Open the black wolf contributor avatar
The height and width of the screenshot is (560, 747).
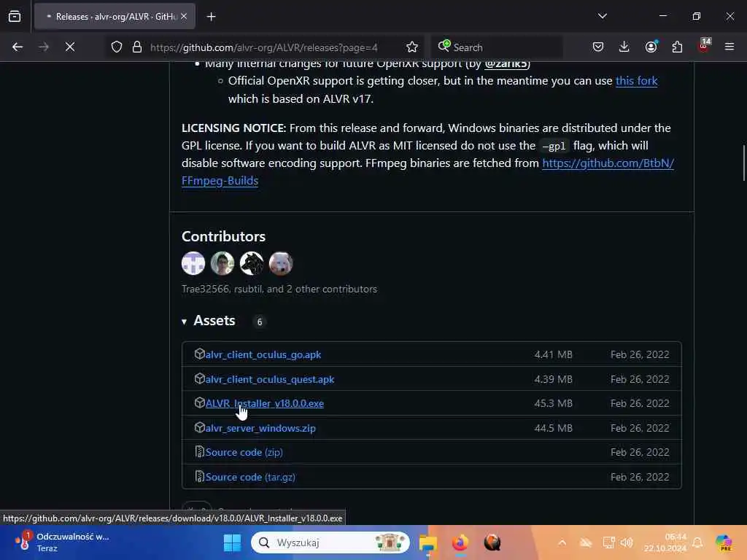(x=252, y=263)
